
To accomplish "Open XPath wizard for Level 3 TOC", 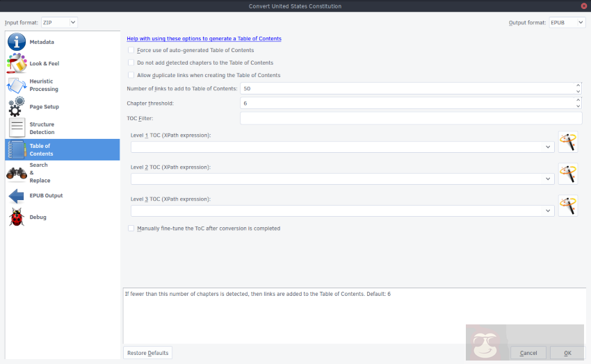I will (568, 206).
